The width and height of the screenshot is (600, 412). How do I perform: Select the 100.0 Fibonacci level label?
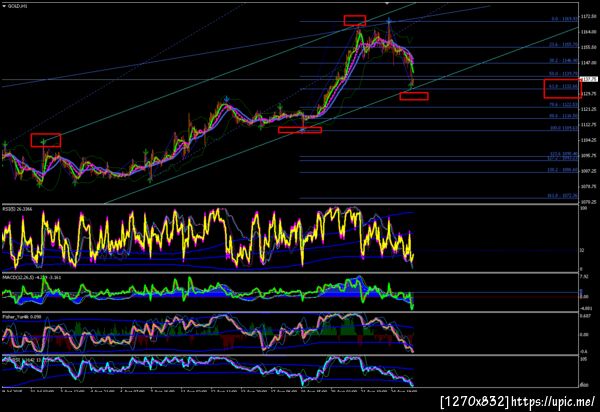tap(564, 128)
